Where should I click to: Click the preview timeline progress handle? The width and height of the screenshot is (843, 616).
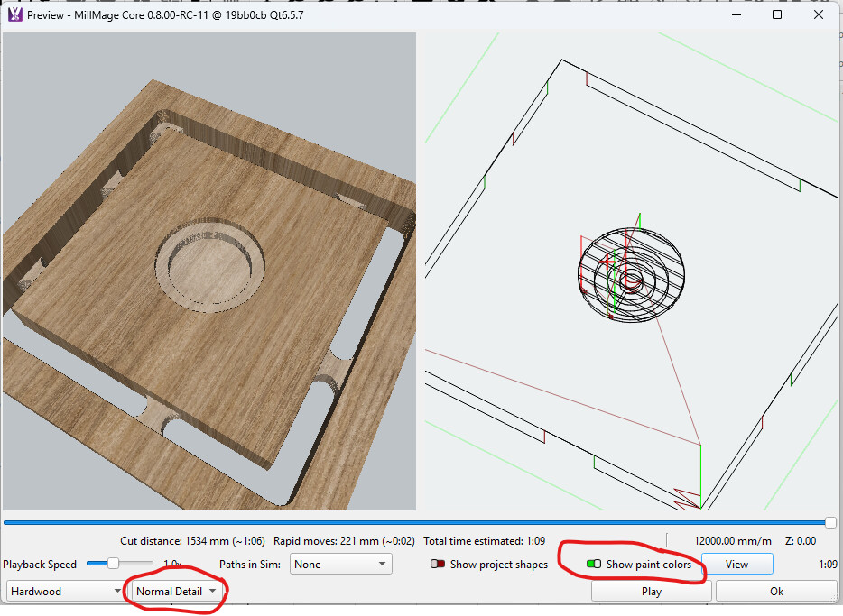pos(830,522)
